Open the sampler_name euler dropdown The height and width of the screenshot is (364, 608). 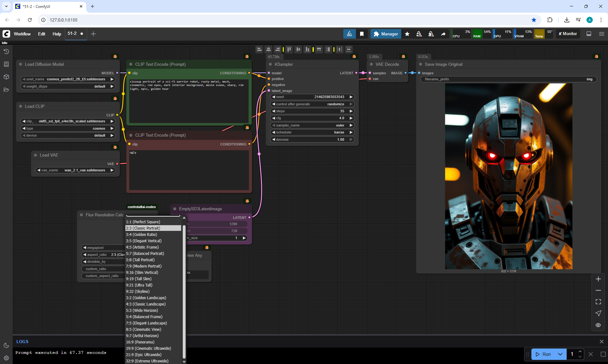point(312,125)
